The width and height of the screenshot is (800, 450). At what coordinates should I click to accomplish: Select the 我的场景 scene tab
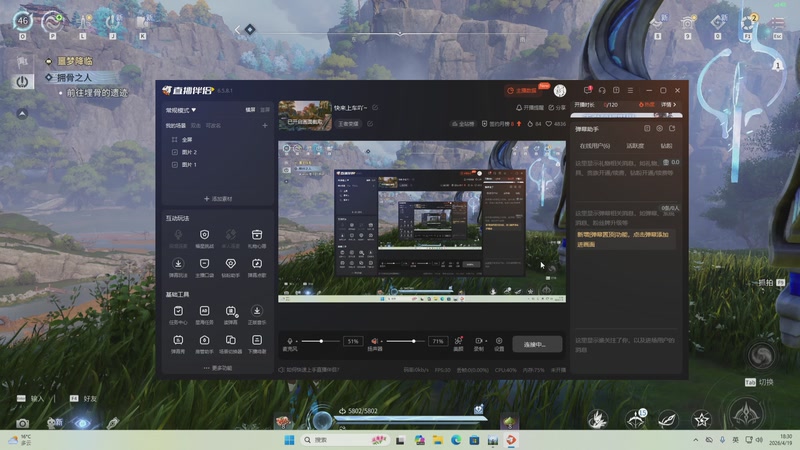(175, 126)
